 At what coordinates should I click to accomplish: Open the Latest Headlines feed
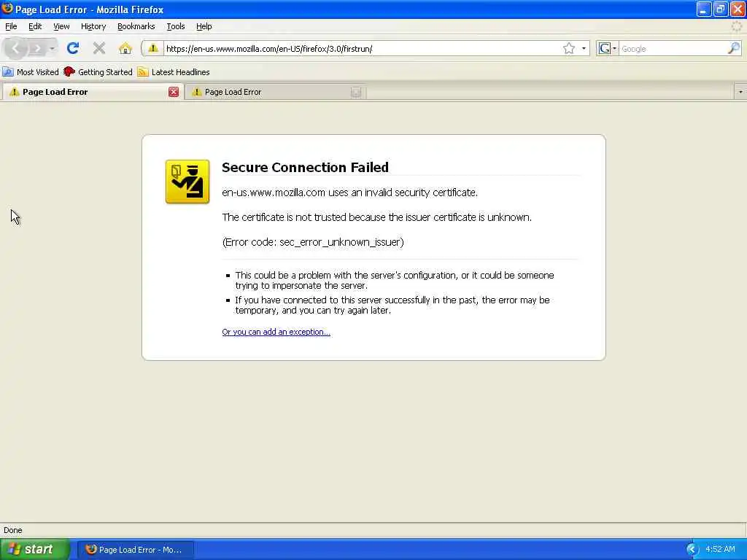click(174, 72)
